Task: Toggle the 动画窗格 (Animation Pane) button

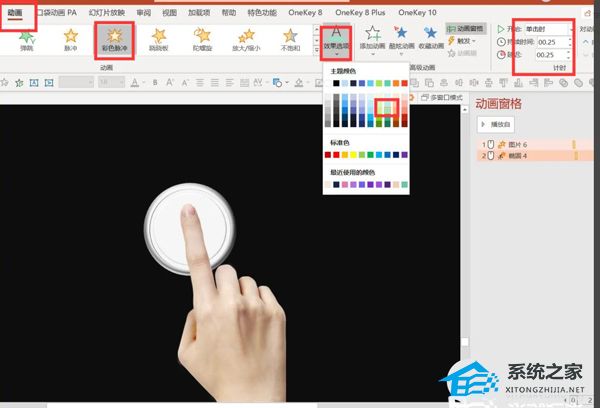Action: [x=466, y=29]
